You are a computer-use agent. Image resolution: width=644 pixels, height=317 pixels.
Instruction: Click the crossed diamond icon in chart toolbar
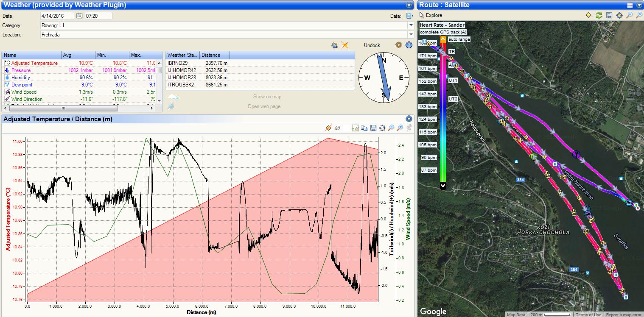point(328,128)
